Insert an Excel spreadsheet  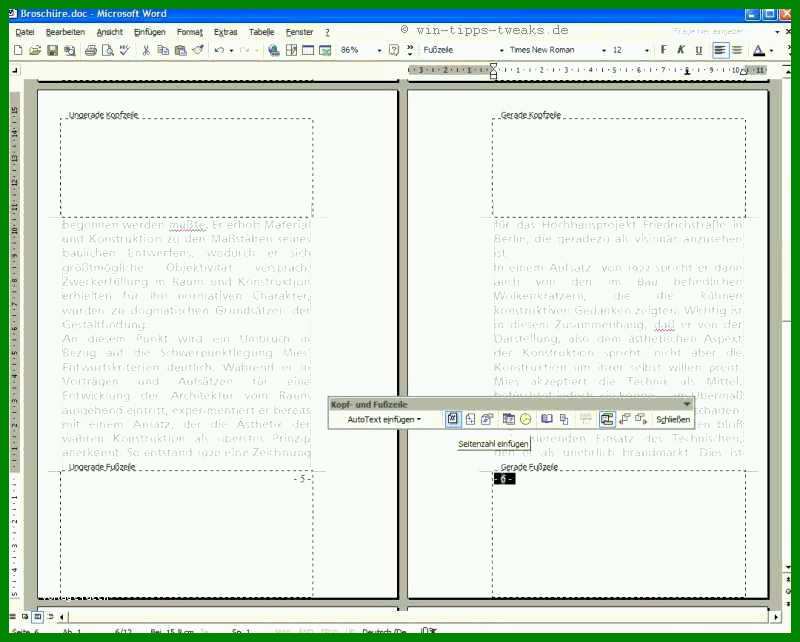325,50
